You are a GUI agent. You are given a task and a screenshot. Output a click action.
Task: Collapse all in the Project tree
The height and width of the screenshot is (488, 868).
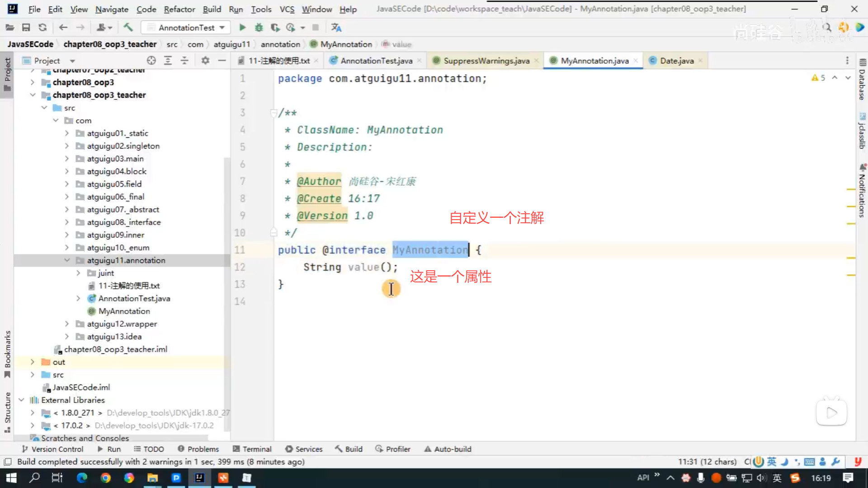coord(184,61)
